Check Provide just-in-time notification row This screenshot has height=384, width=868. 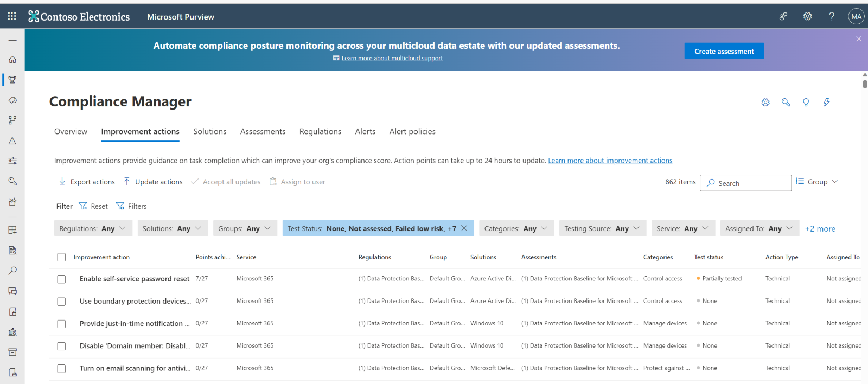click(61, 324)
